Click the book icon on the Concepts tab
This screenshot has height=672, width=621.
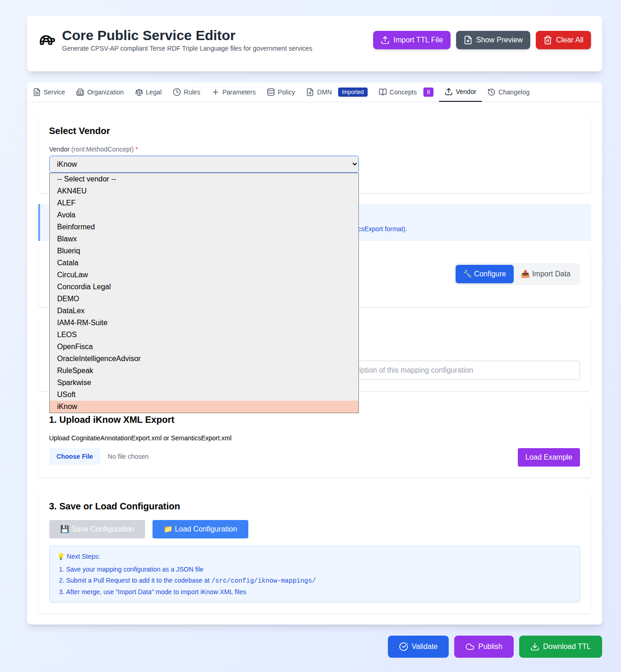[x=382, y=92]
